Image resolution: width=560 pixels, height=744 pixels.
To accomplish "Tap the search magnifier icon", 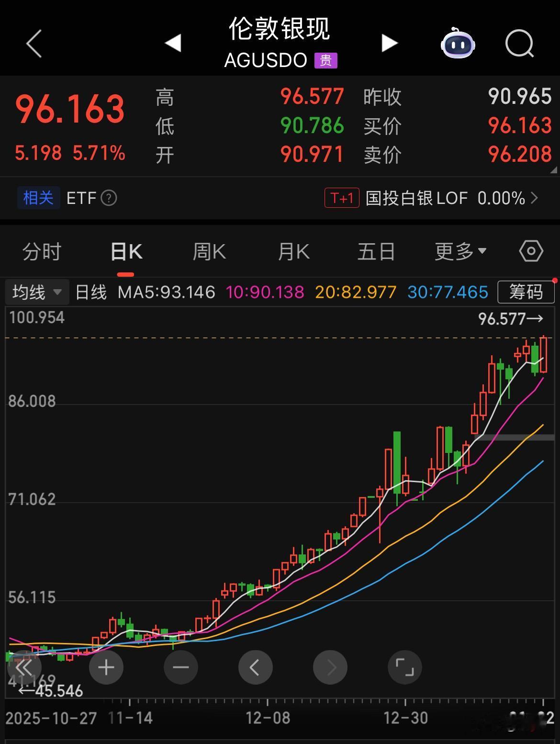I will pos(520,44).
